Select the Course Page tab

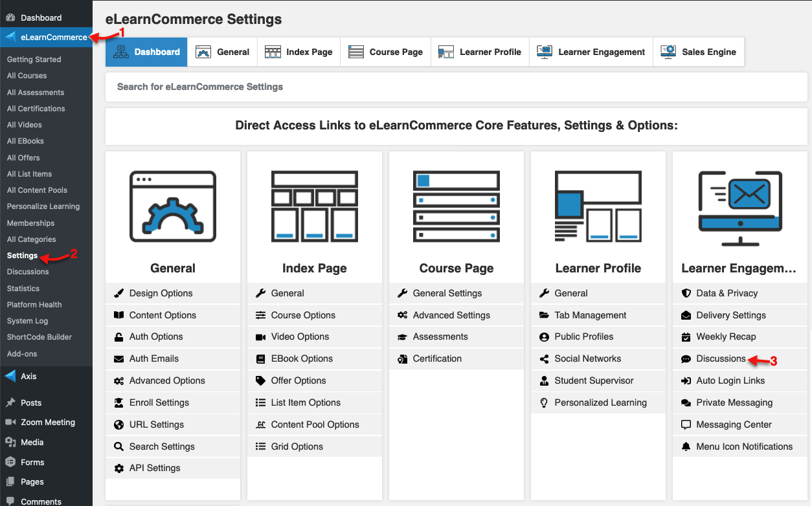point(385,52)
